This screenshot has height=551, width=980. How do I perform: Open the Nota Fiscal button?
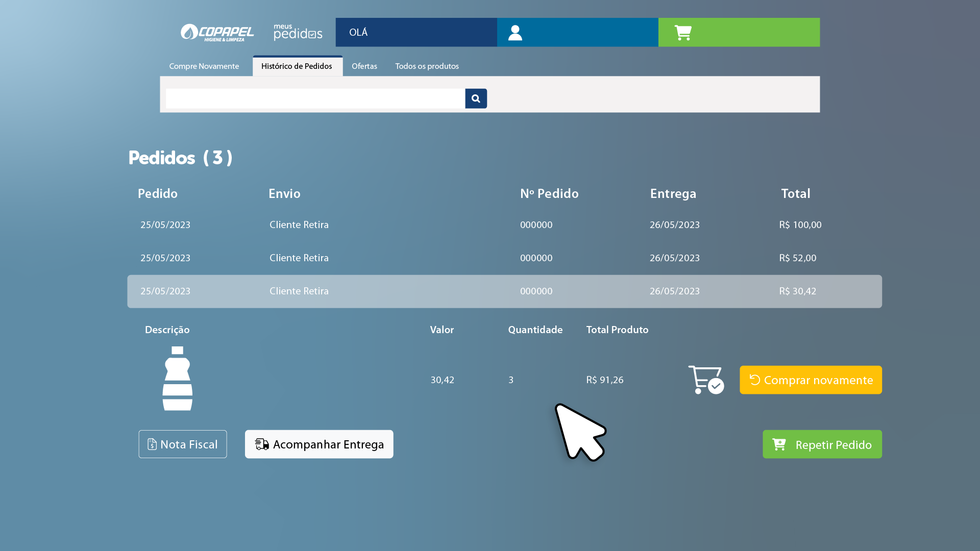(183, 444)
